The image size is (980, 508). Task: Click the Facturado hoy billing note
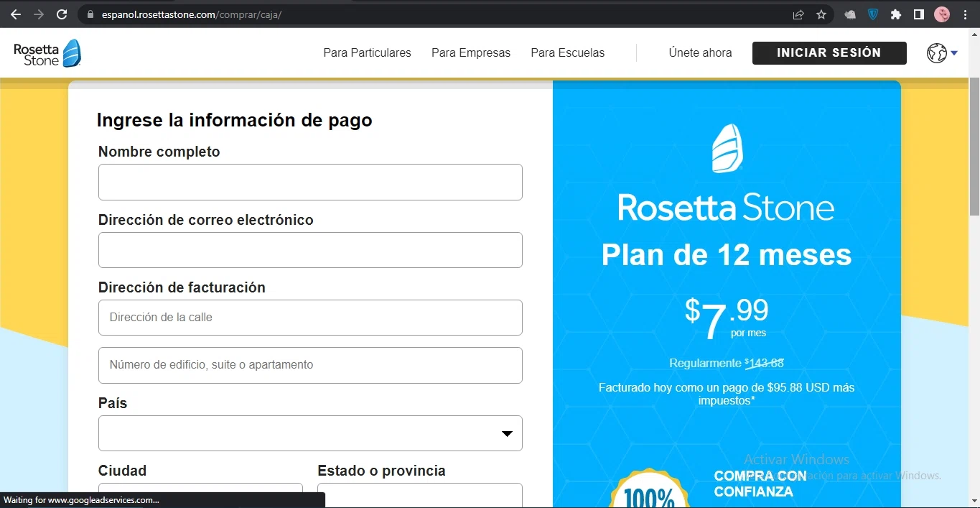727,394
